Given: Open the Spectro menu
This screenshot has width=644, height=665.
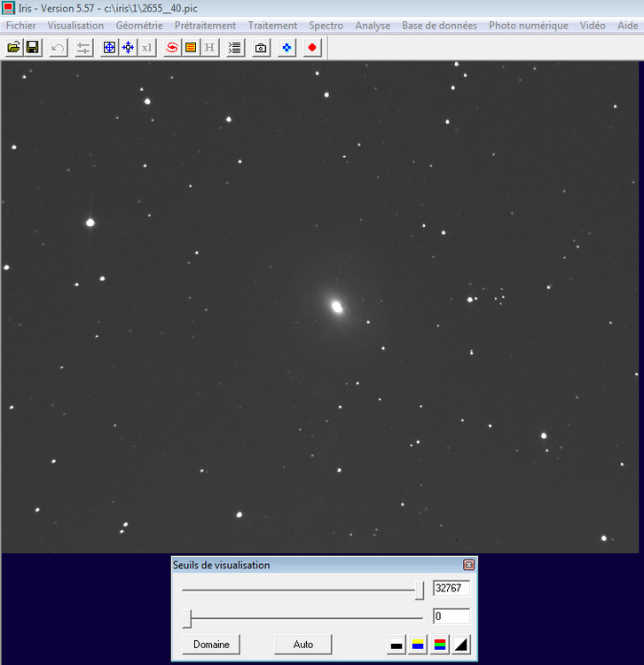Looking at the screenshot, I should pyautogui.click(x=326, y=26).
